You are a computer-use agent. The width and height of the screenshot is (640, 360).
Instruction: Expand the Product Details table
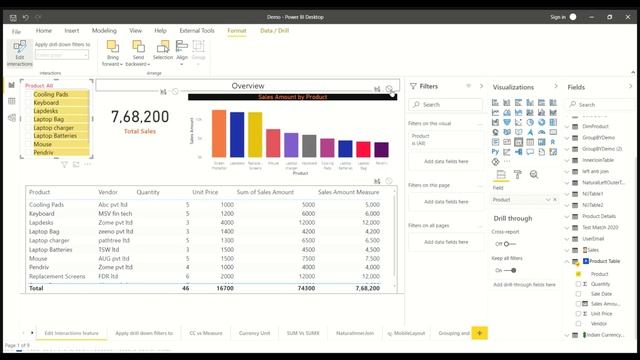coord(567,216)
